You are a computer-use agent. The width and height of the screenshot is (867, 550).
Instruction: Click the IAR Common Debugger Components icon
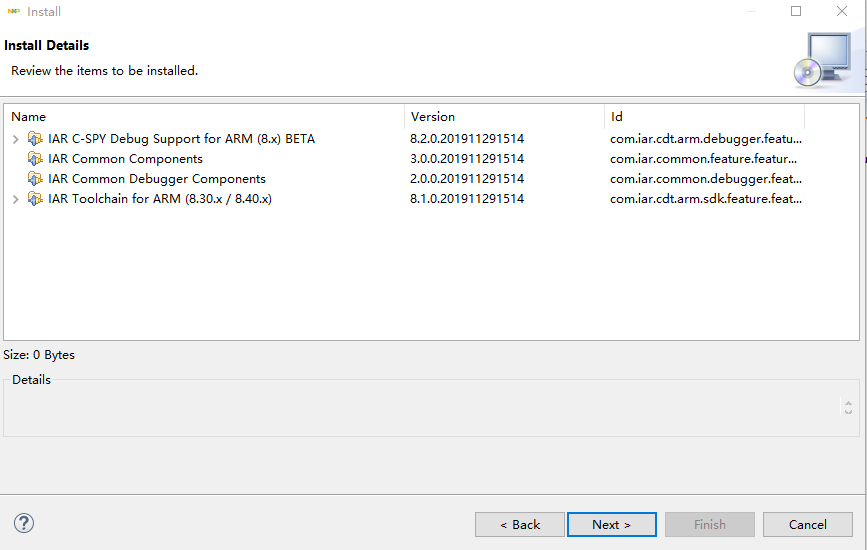point(35,179)
